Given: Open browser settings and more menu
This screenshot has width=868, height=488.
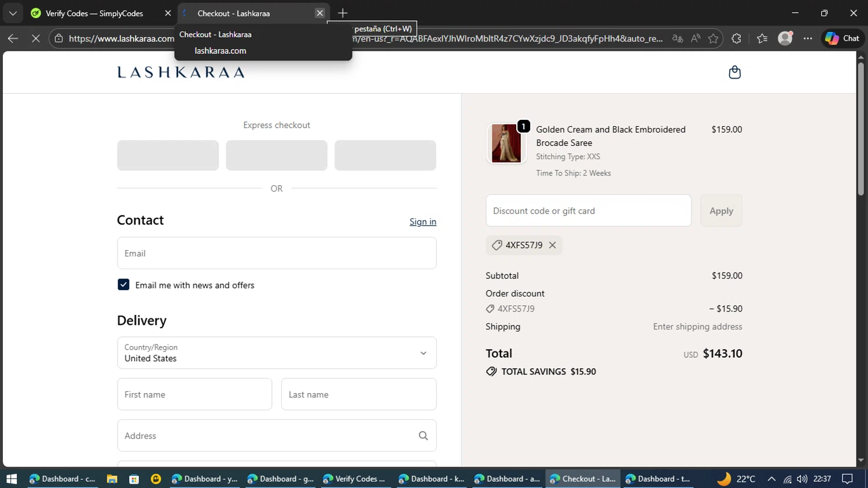Looking at the screenshot, I should 808,39.
